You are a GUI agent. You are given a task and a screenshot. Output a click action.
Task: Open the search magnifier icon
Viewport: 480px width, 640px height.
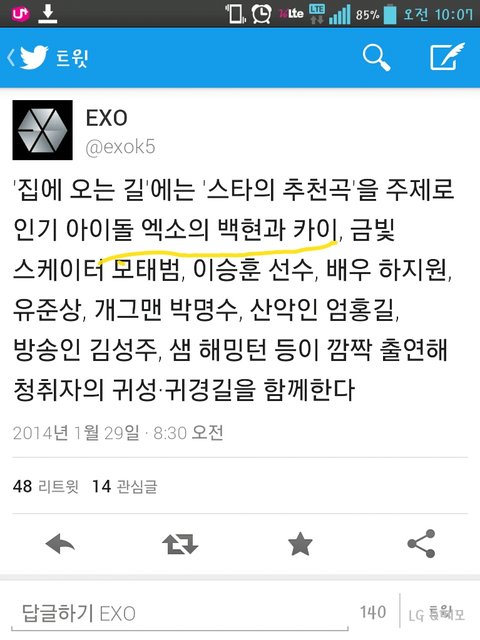(x=376, y=58)
